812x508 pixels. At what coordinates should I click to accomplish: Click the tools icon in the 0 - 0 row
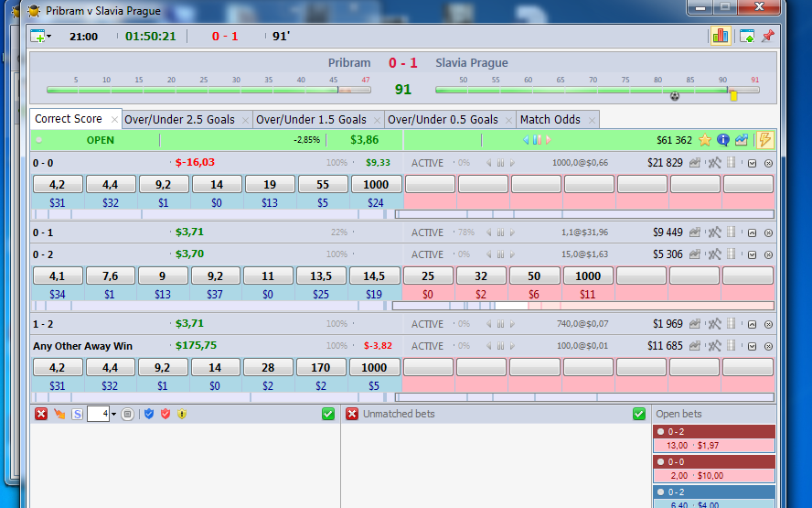(x=714, y=163)
